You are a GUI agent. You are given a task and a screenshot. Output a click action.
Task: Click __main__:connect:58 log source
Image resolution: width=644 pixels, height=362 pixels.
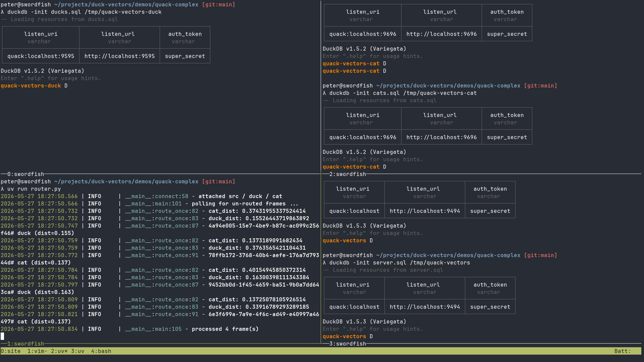(x=157, y=196)
